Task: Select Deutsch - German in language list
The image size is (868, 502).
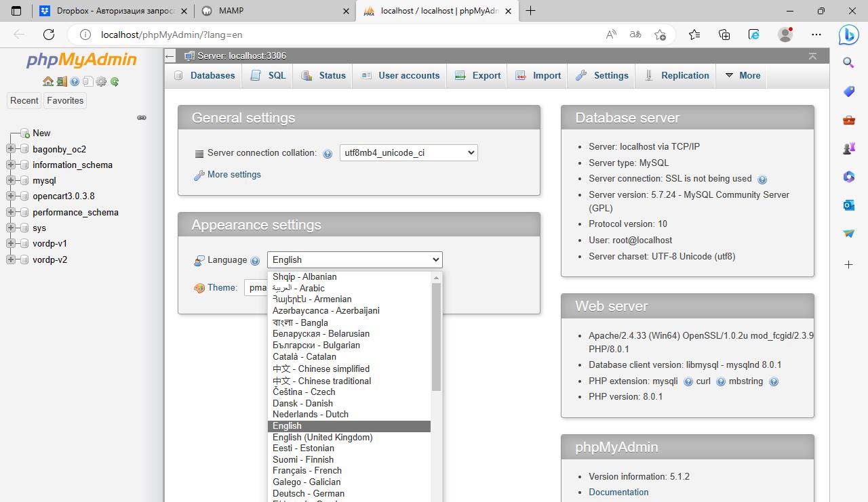Action: point(309,493)
